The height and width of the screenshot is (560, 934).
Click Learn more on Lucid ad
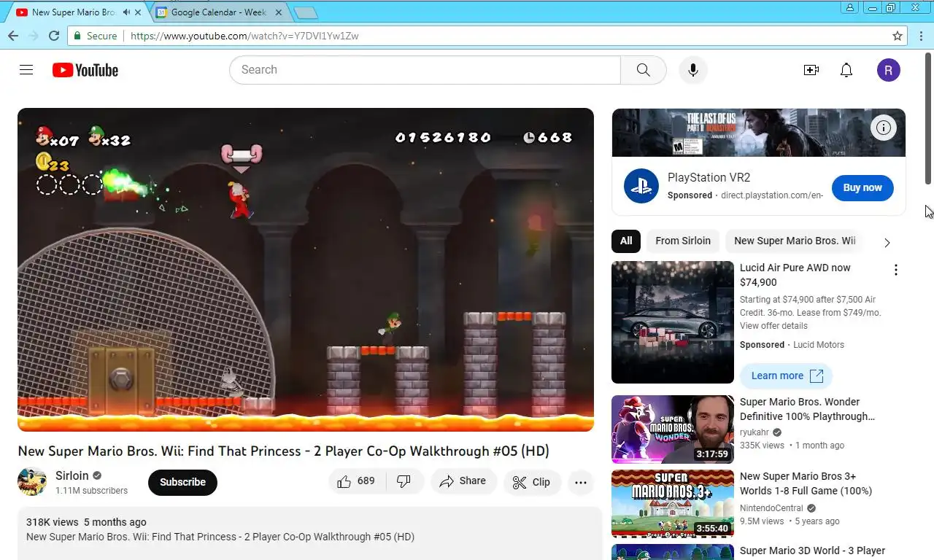coord(787,376)
